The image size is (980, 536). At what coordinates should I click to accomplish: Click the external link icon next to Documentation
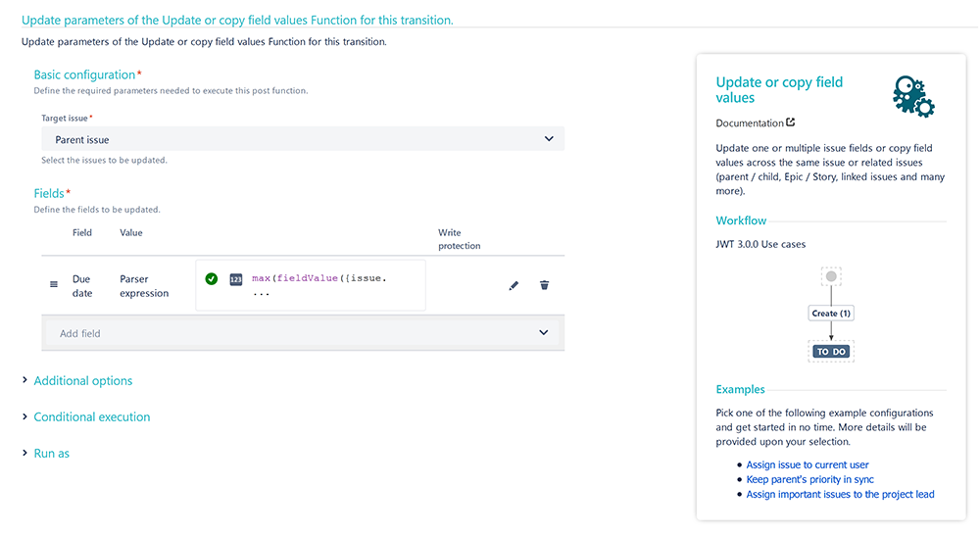point(791,122)
